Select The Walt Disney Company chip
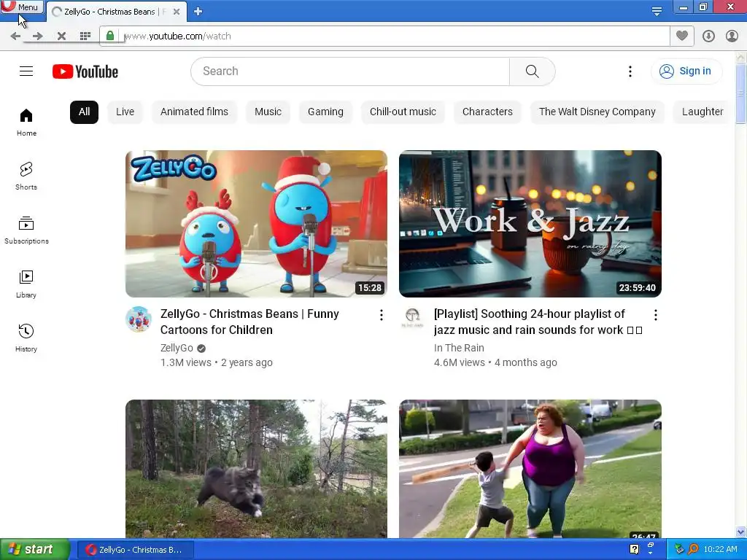The height and width of the screenshot is (560, 747). coord(597,112)
